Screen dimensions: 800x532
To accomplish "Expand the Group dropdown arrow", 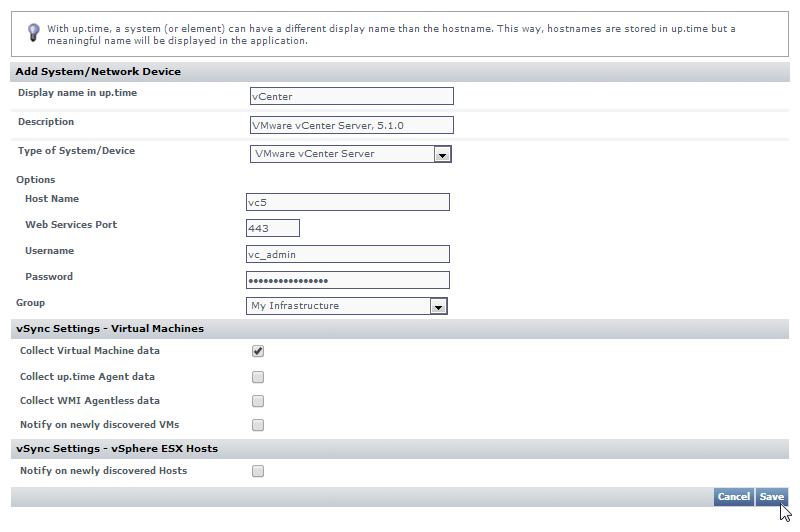I will click(437, 307).
